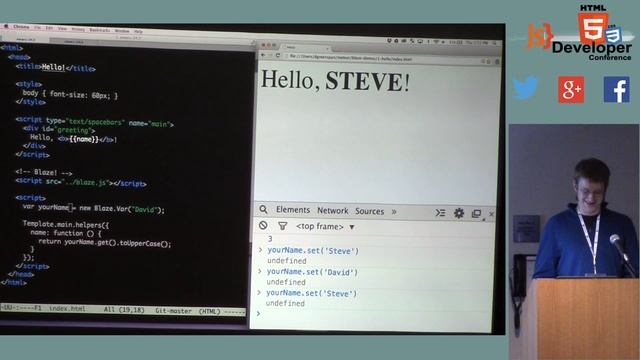The width and height of the screenshot is (640, 360).
Task: Click Git-master in the editor mode line
Action: [173, 311]
